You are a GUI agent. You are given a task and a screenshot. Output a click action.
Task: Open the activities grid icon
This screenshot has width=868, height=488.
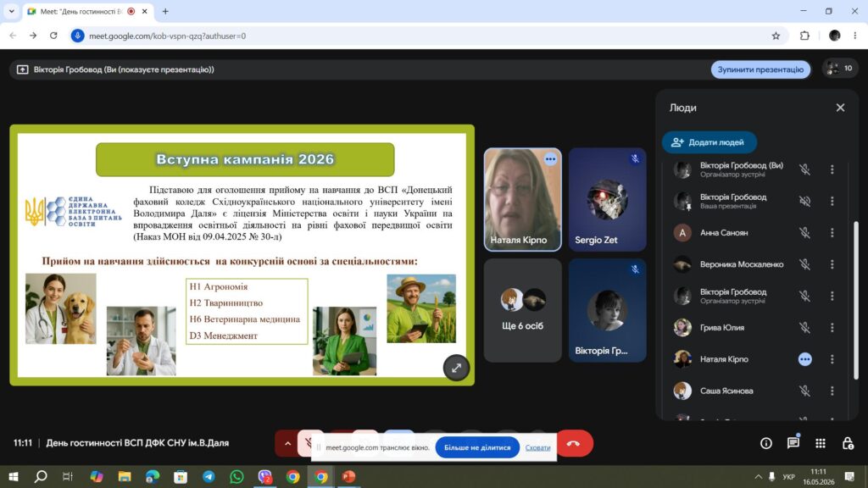coord(821,443)
